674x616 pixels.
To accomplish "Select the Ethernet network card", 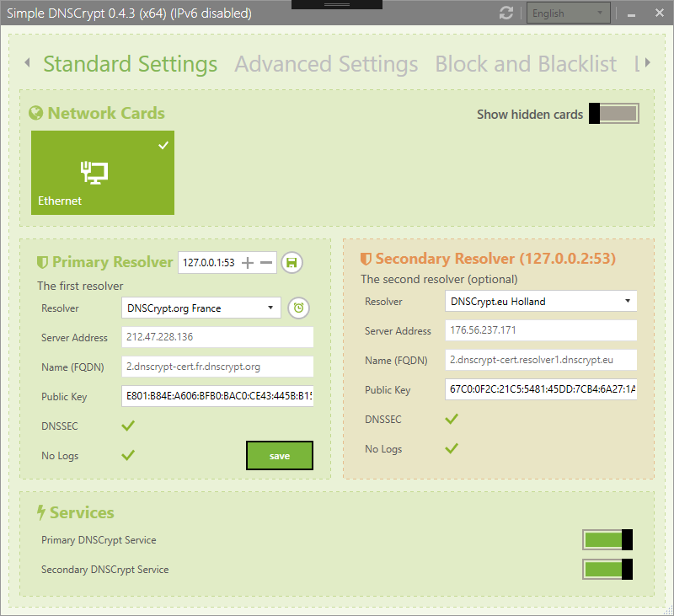I will [102, 173].
